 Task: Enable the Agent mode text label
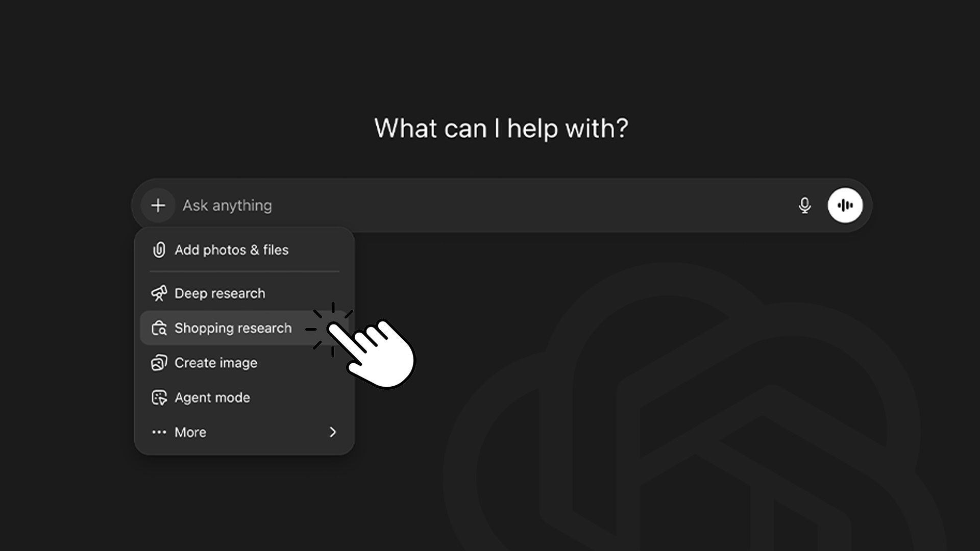pyautogui.click(x=212, y=397)
